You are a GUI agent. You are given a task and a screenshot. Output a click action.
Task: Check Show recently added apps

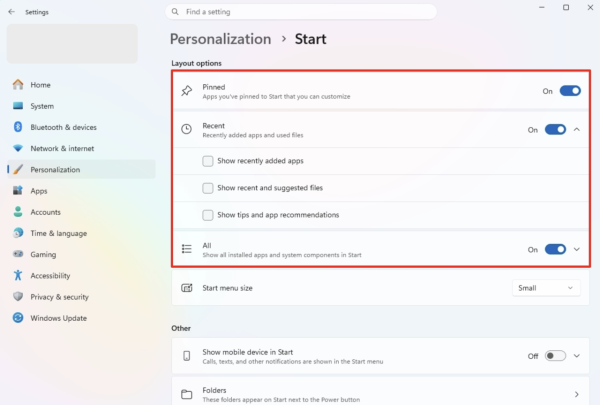click(208, 161)
